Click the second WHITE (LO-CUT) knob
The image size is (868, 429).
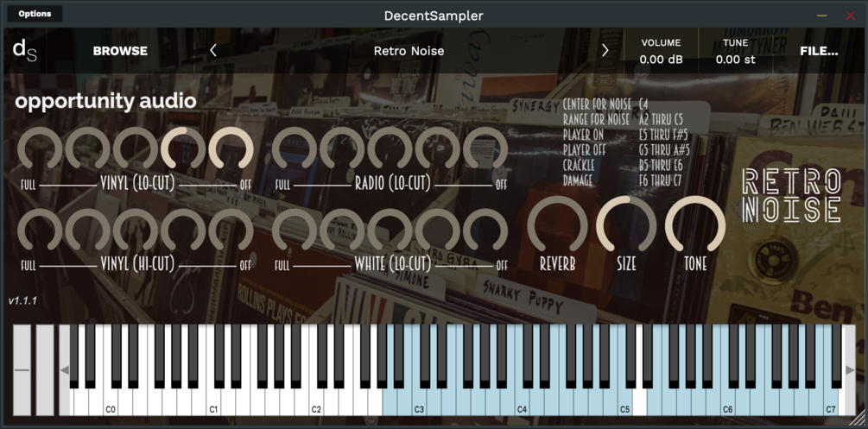point(343,230)
